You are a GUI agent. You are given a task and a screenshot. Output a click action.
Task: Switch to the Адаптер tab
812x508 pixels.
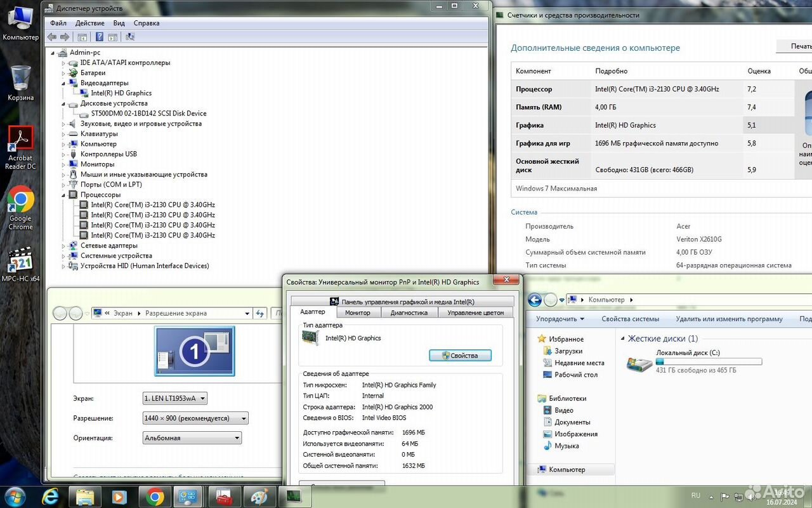(313, 312)
